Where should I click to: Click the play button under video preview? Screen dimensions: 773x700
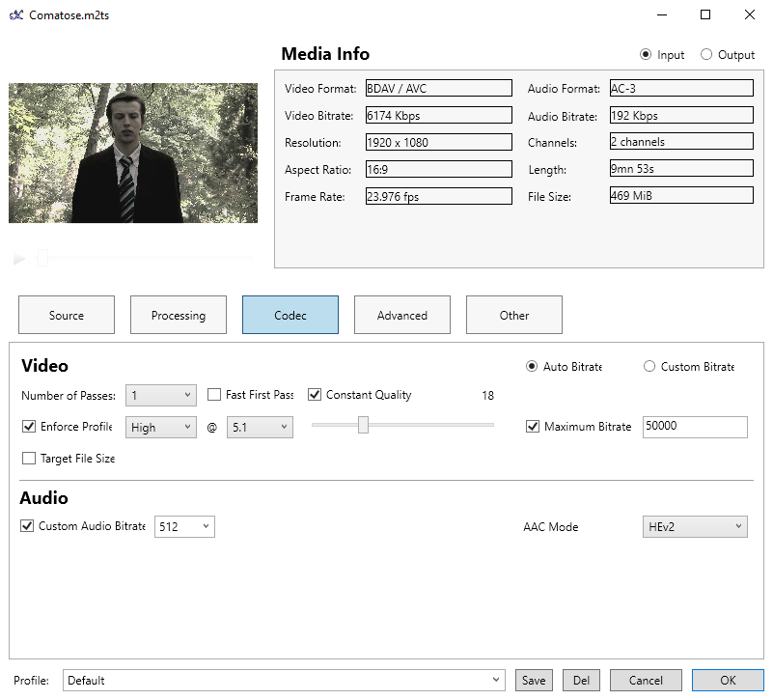click(19, 259)
